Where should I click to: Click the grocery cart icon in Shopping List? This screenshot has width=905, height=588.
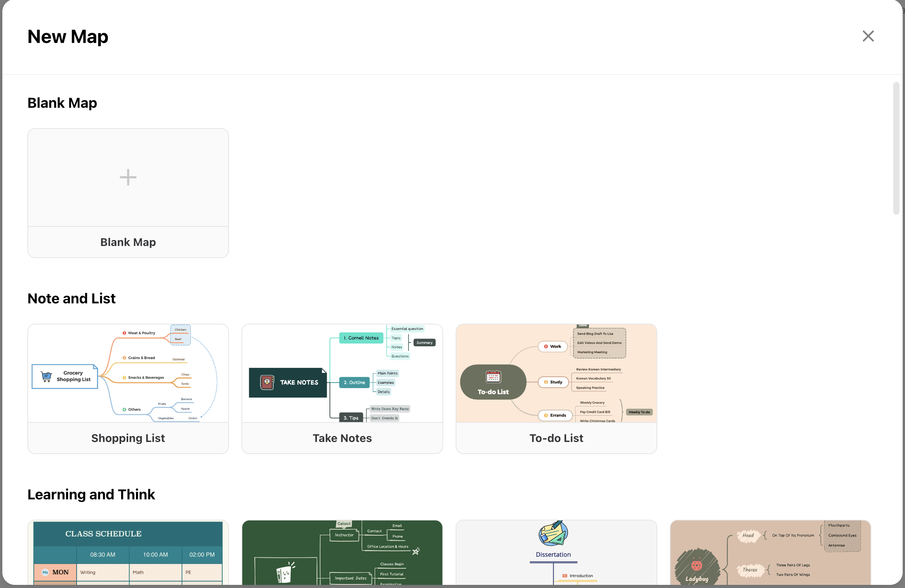pyautogui.click(x=47, y=376)
